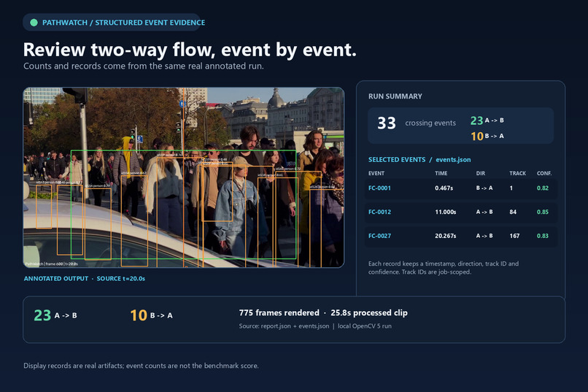Viewport: 588px width, 392px height.
Task: Click the 'local OpenCV 5 run' text
Action: pos(365,326)
